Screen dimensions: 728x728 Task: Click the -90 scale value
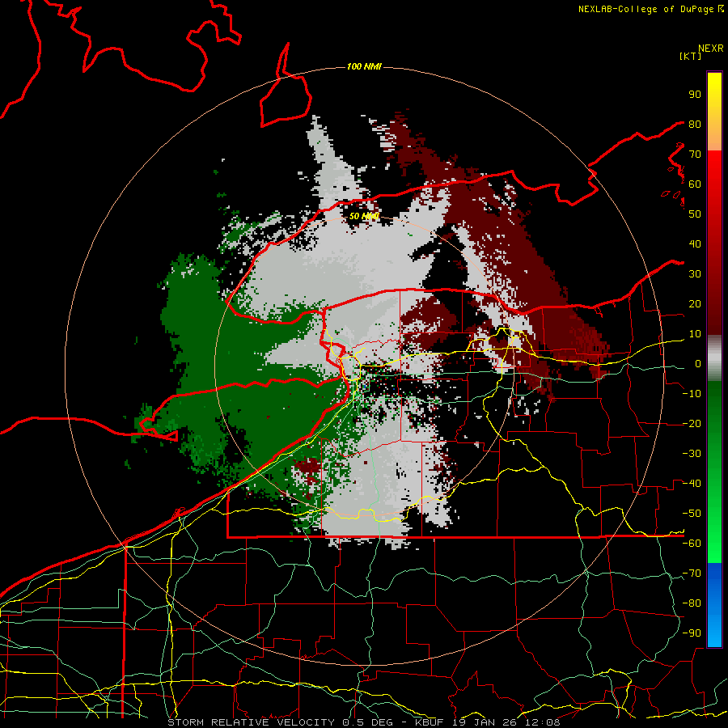click(692, 633)
